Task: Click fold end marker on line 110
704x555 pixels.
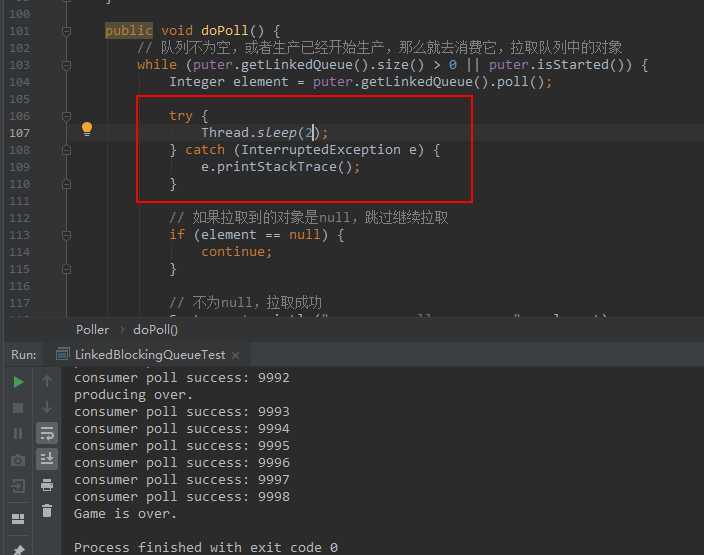Action: (x=66, y=184)
